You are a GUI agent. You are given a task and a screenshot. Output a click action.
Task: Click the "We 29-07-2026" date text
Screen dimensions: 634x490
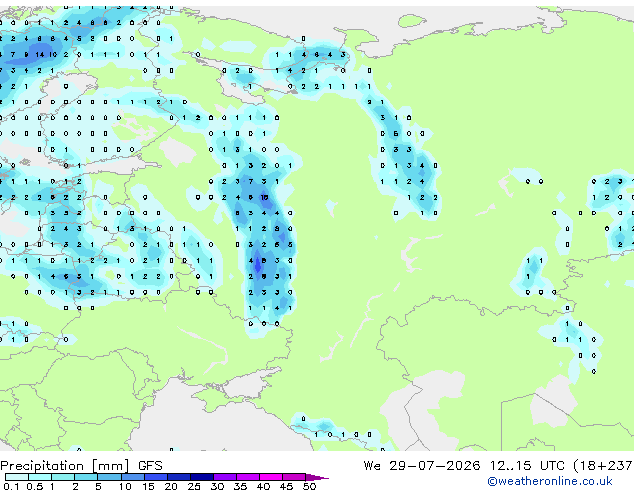point(422,466)
